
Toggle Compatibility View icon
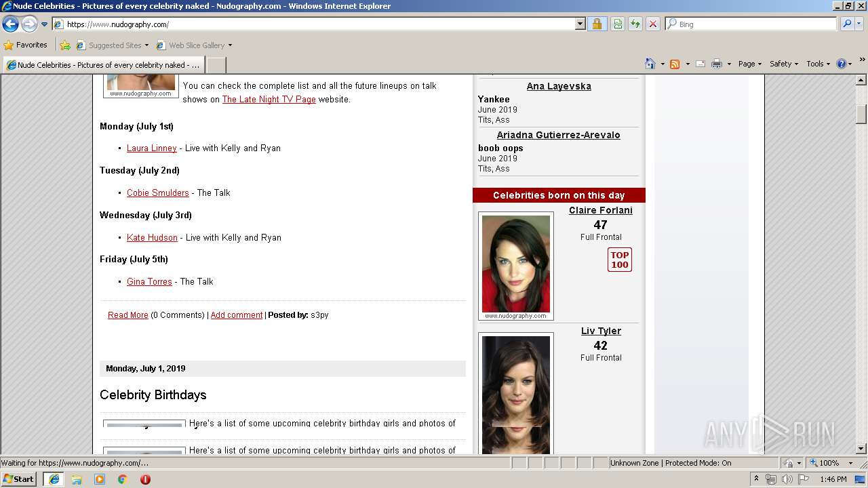coord(618,24)
